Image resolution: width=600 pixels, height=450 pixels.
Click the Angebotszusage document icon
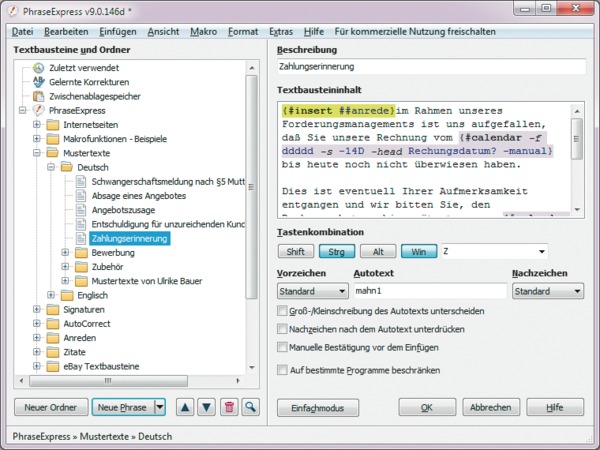81,210
